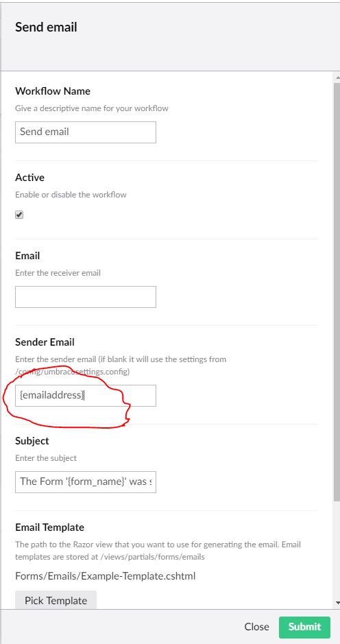Image resolution: width=340 pixels, height=644 pixels.
Task: Click the vertical scrollbar thumb
Action: point(337,291)
